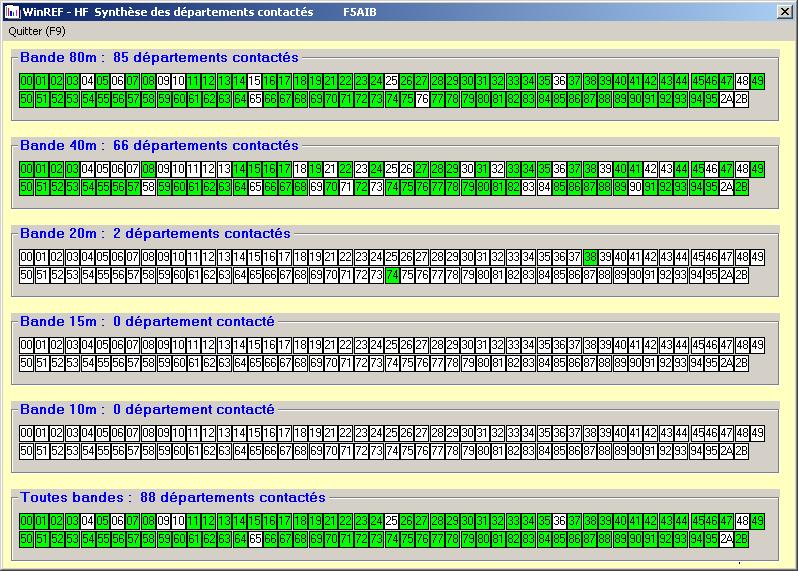The image size is (798, 571).
Task: Select department 69 cell in Bande 10m
Action: click(x=316, y=451)
